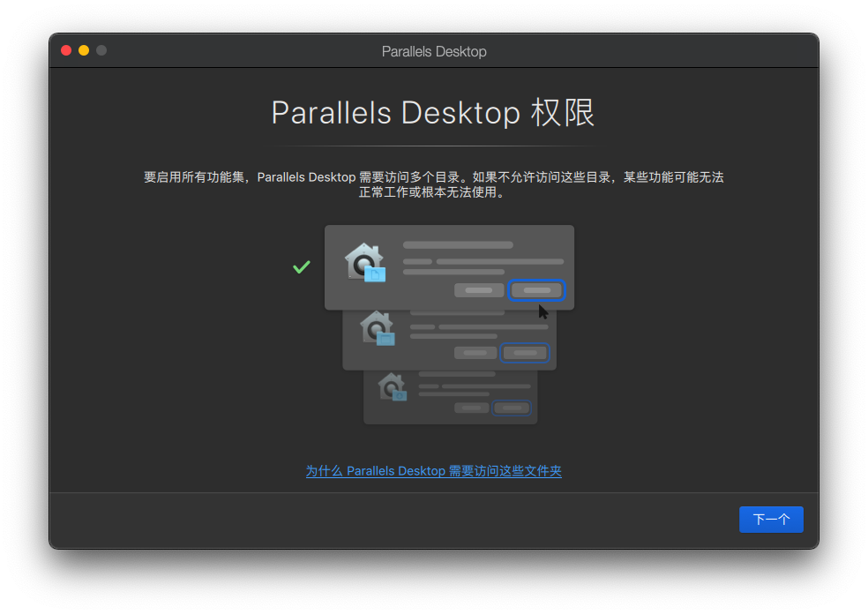Open the 为什么 Parallels Desktop 需要访问这些文件夹 link

tap(433, 471)
